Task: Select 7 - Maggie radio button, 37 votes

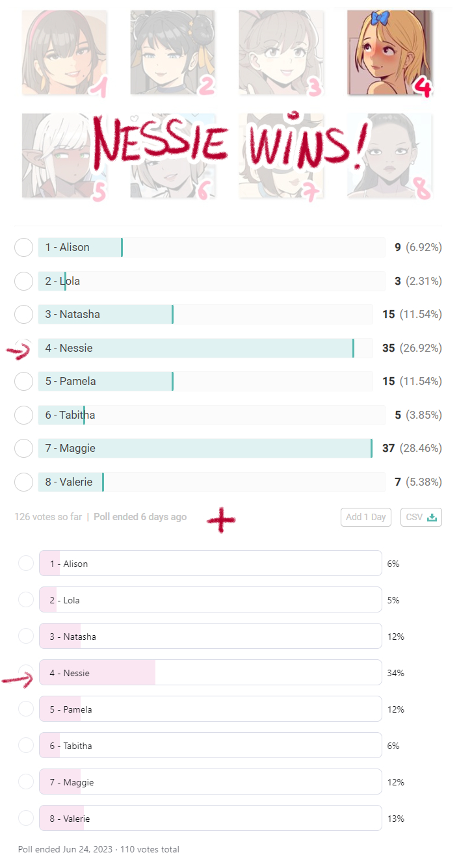Action: 23,448
